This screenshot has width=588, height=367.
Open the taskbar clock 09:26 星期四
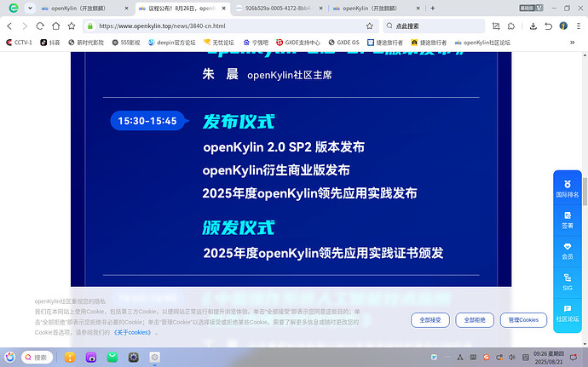click(549, 358)
